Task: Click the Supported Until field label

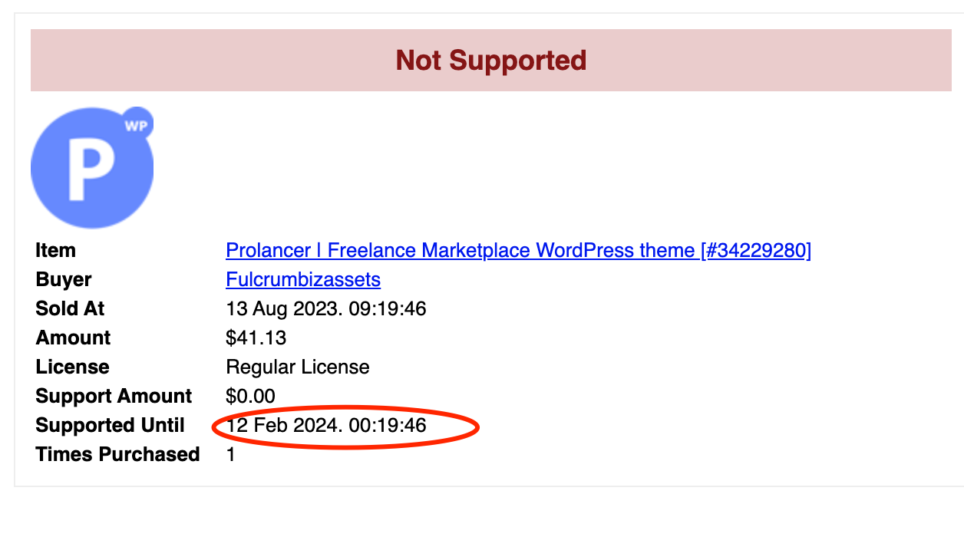Action: (x=110, y=425)
